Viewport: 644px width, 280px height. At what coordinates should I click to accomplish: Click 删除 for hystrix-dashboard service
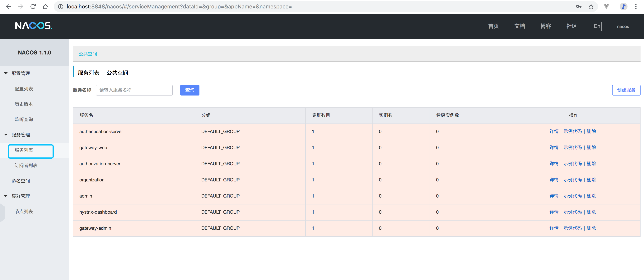click(591, 212)
